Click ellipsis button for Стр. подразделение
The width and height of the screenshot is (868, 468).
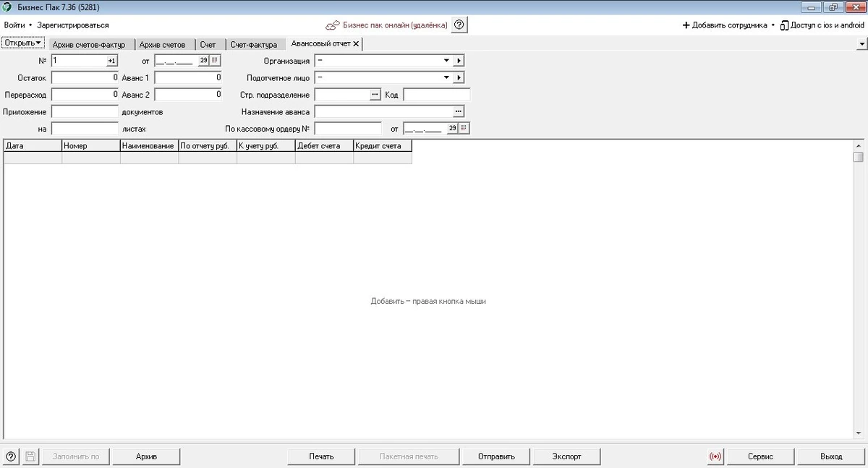click(375, 95)
